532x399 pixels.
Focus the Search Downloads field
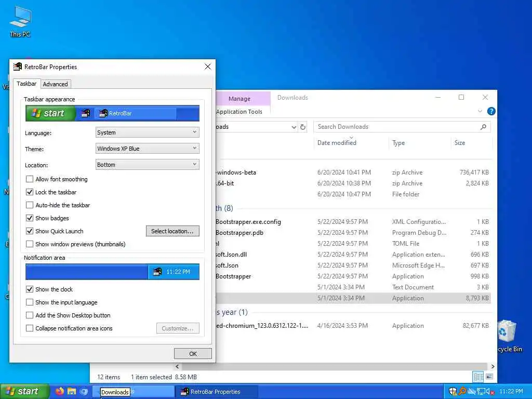click(402, 127)
